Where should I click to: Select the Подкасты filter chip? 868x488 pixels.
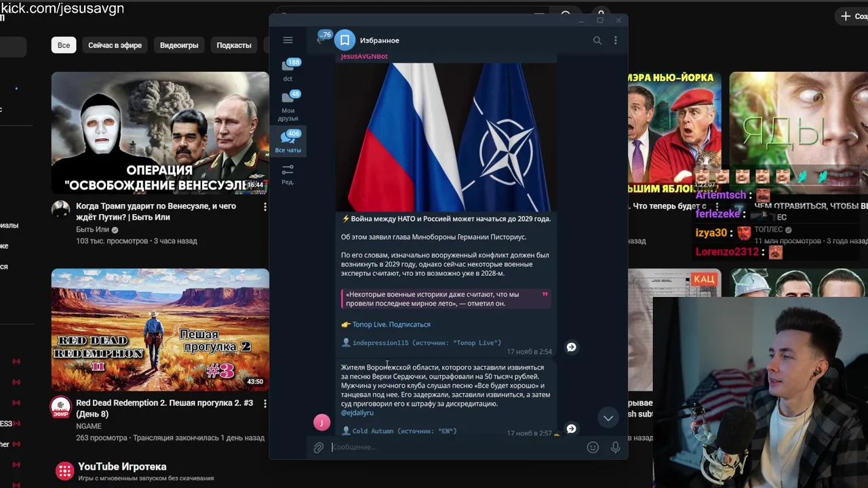(x=234, y=45)
